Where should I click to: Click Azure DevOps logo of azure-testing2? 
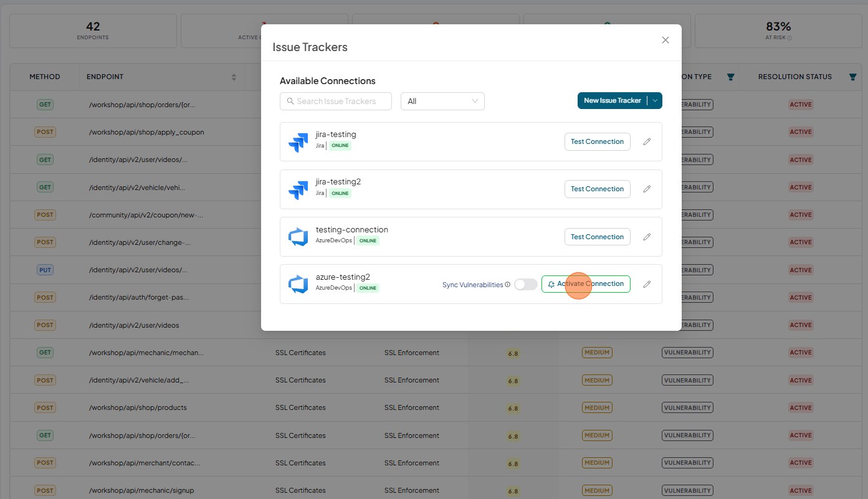(298, 285)
